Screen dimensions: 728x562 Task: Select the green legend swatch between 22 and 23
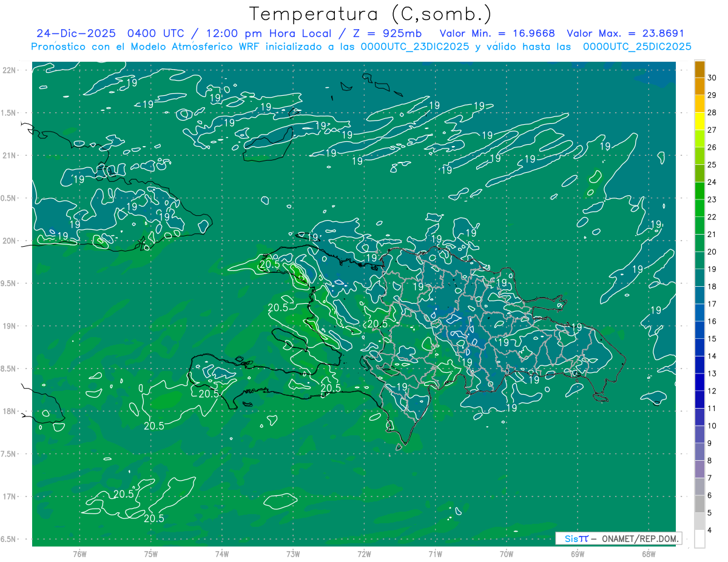pos(699,208)
